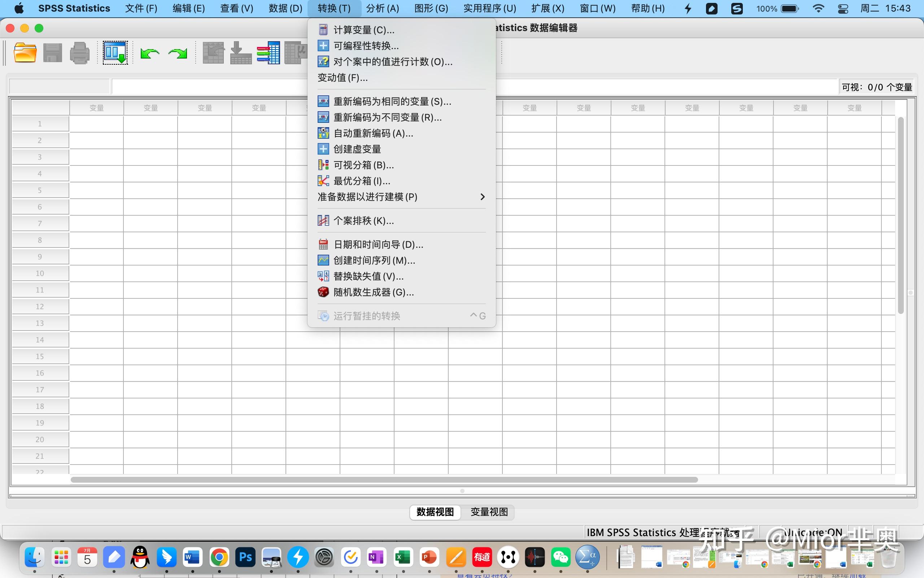Select row header 10 in data grid
The width and height of the screenshot is (924, 578).
coord(40,273)
